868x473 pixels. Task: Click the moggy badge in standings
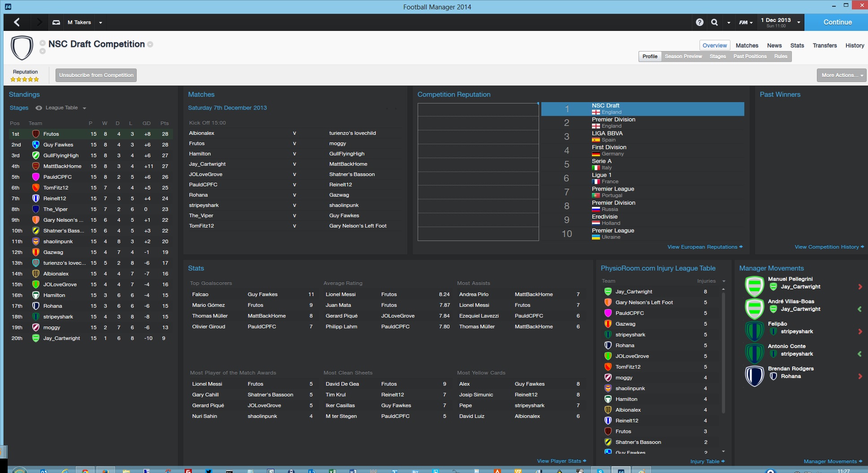(x=36, y=327)
